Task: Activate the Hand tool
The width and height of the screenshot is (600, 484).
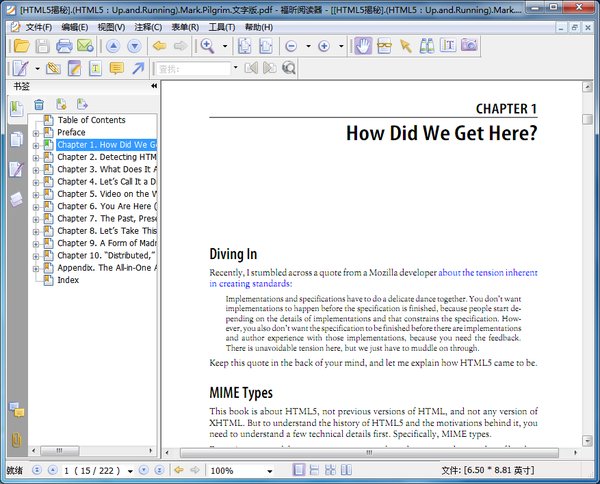Action: click(363, 46)
